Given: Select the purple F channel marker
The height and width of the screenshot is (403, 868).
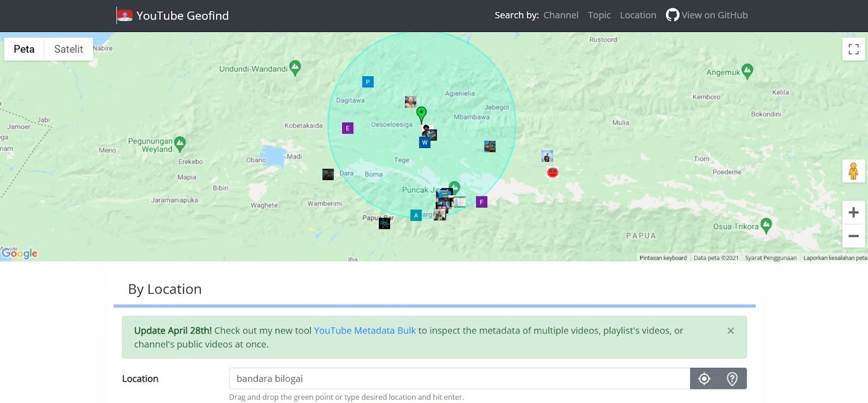Looking at the screenshot, I should point(481,202).
